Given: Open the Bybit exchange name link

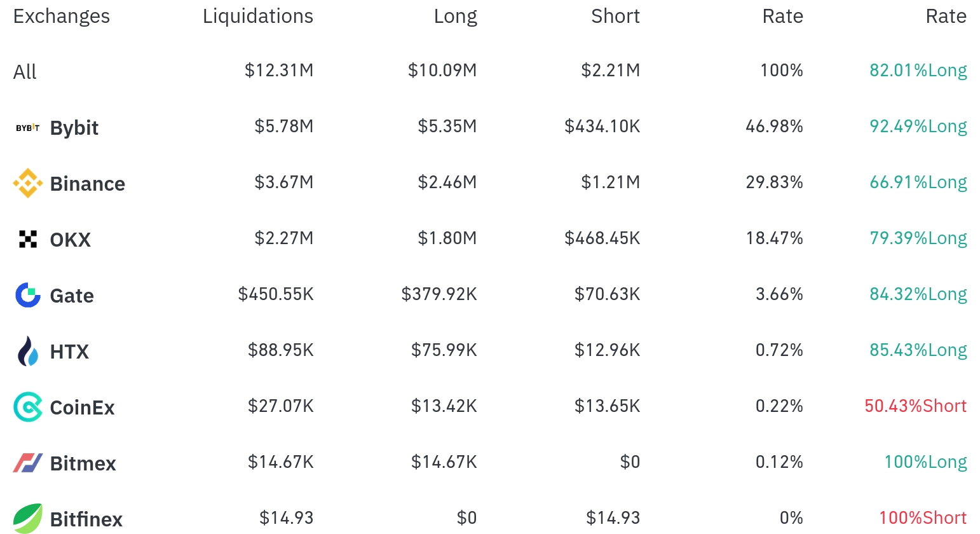Looking at the screenshot, I should click(74, 128).
